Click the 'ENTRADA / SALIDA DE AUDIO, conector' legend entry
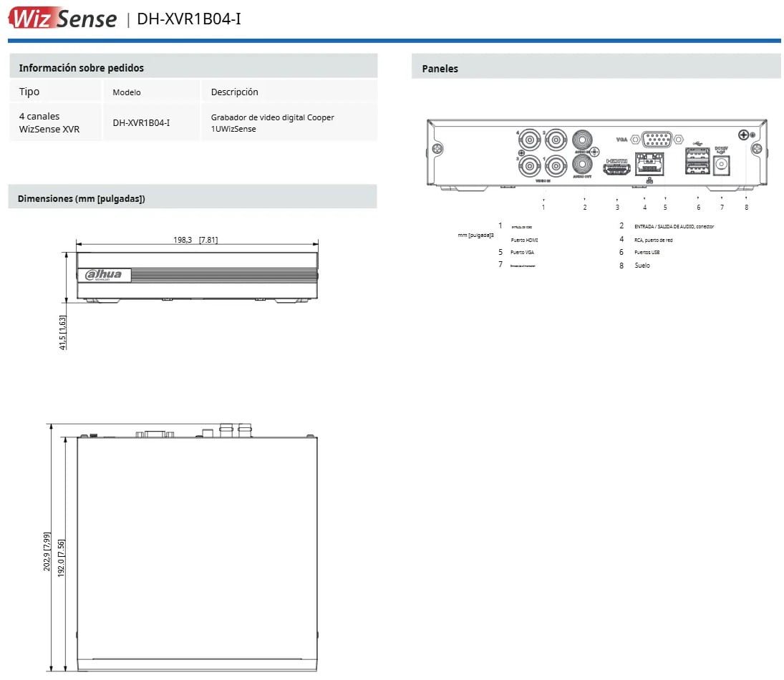 coord(674,226)
